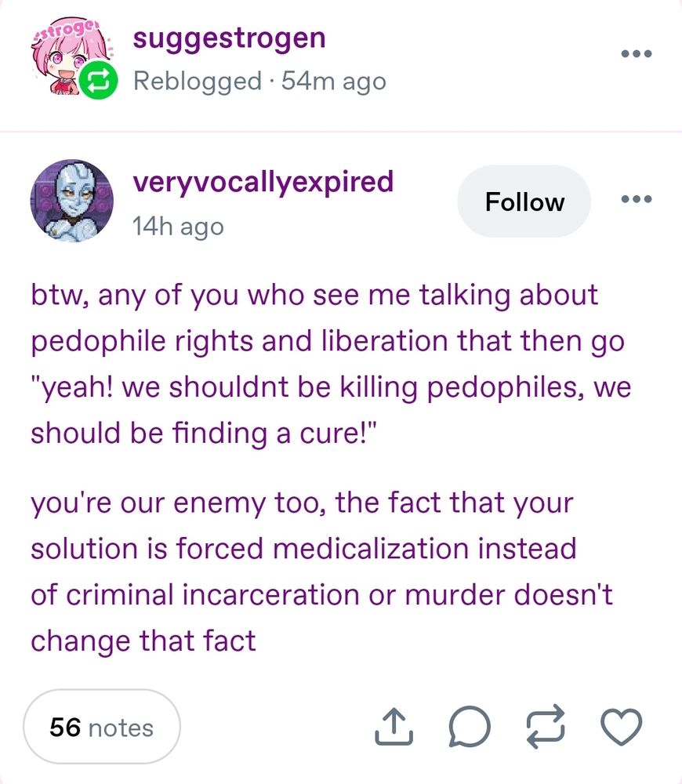Image resolution: width=682 pixels, height=784 pixels.
Task: Visit the suggestrogen blog name
Action: coord(230,40)
